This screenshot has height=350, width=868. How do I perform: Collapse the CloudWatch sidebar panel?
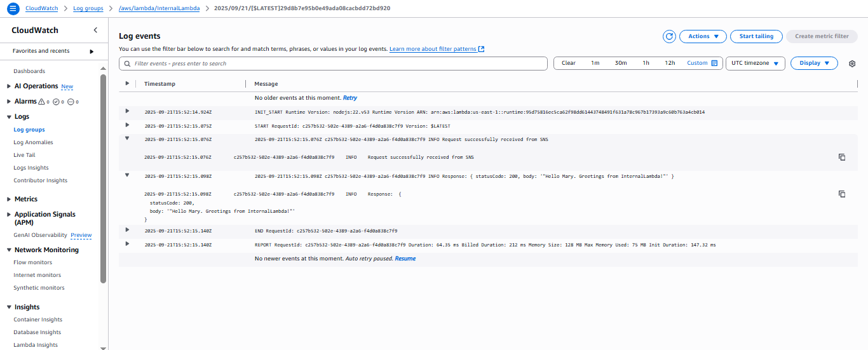[95, 30]
